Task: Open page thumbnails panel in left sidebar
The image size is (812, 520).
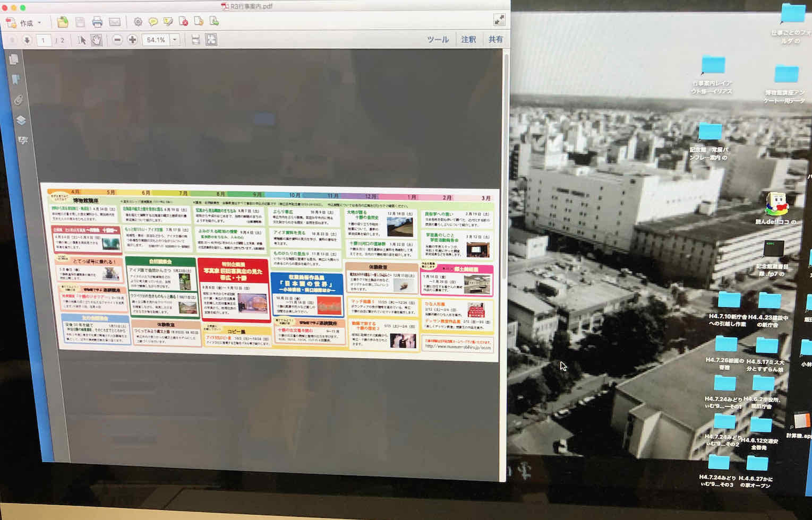Action: 14,59
